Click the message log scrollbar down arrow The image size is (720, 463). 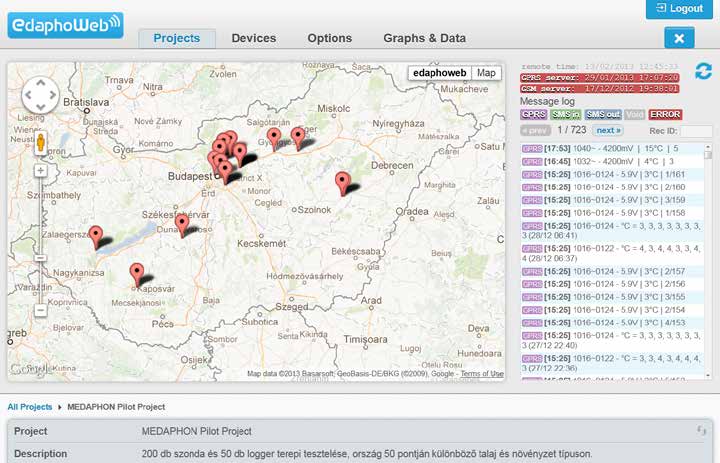click(708, 376)
